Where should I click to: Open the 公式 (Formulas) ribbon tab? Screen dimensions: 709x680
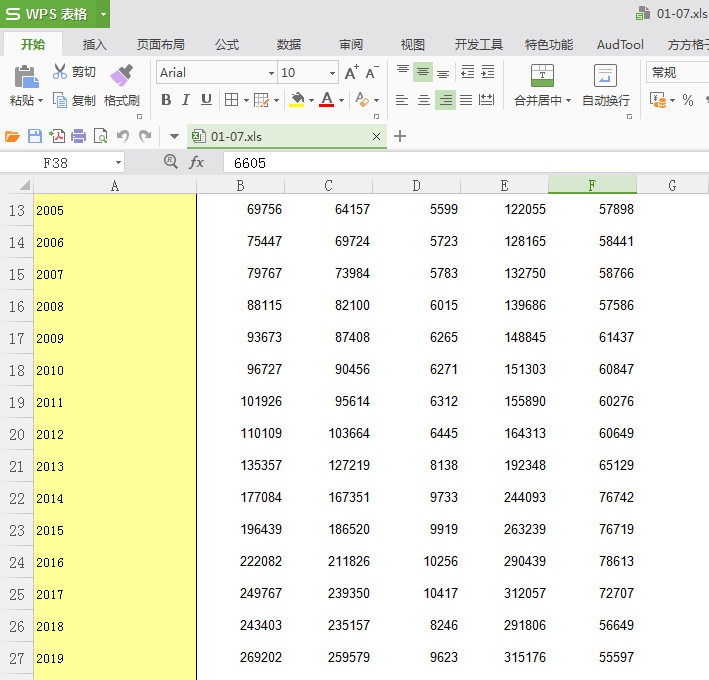click(227, 44)
